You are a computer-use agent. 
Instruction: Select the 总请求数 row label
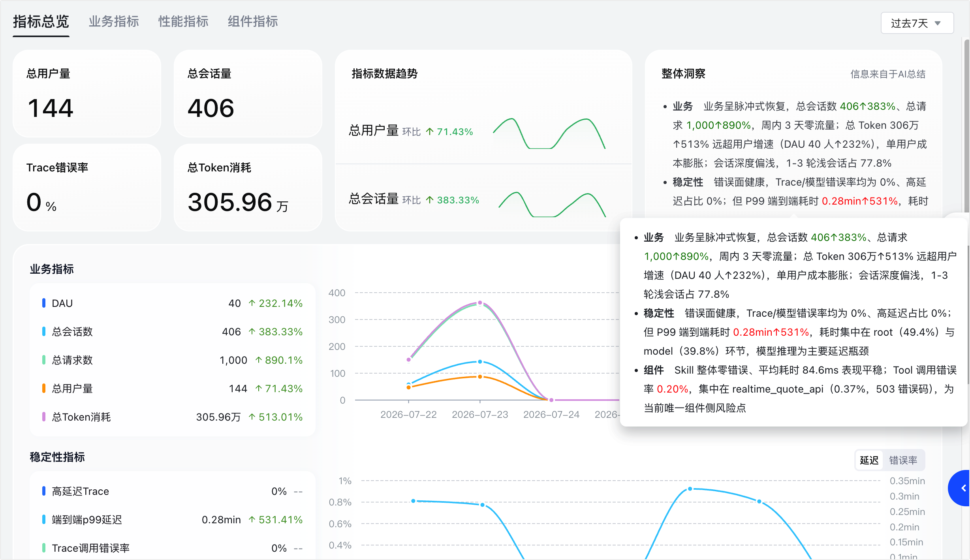[72, 360]
